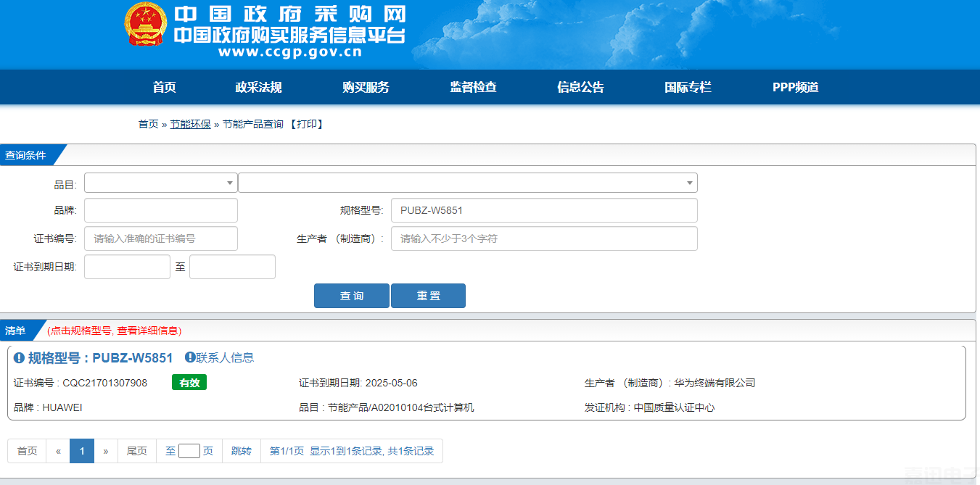
Task: Open 国际专栏 navigation item
Action: pos(688,87)
